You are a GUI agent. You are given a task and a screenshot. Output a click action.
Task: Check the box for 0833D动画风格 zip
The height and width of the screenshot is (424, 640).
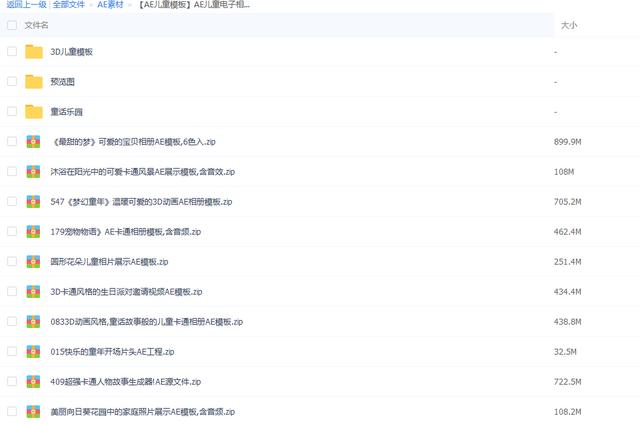click(12, 321)
